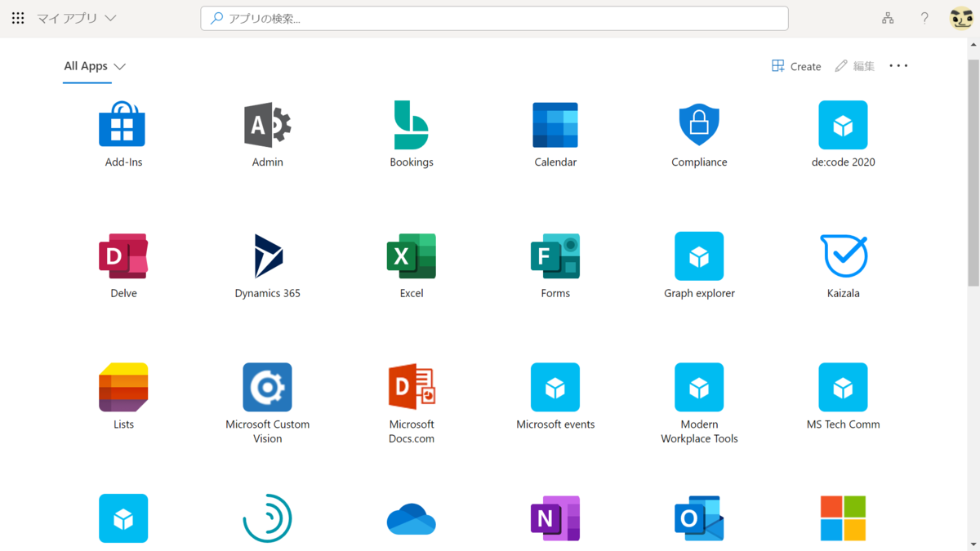
Task: Click the Graph explorer label text
Action: (x=699, y=293)
